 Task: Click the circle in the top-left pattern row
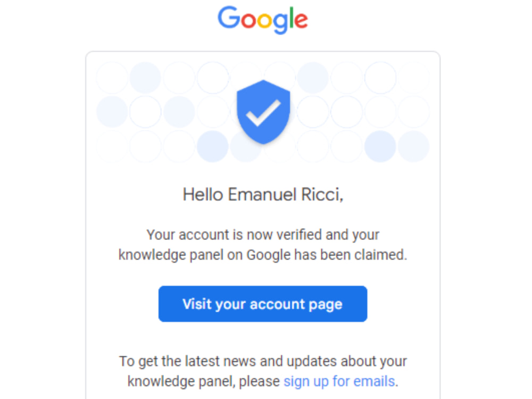click(112, 76)
